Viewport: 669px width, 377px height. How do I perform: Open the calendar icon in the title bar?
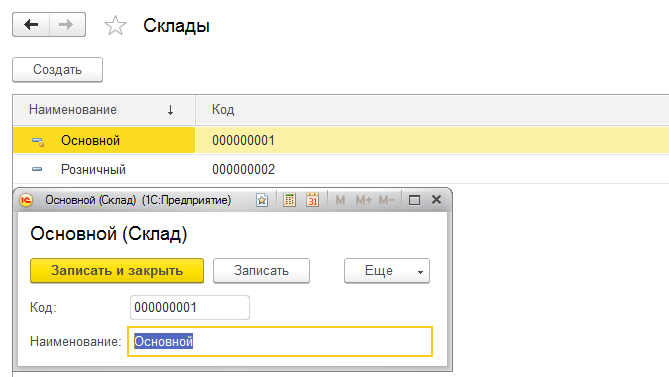coord(312,200)
